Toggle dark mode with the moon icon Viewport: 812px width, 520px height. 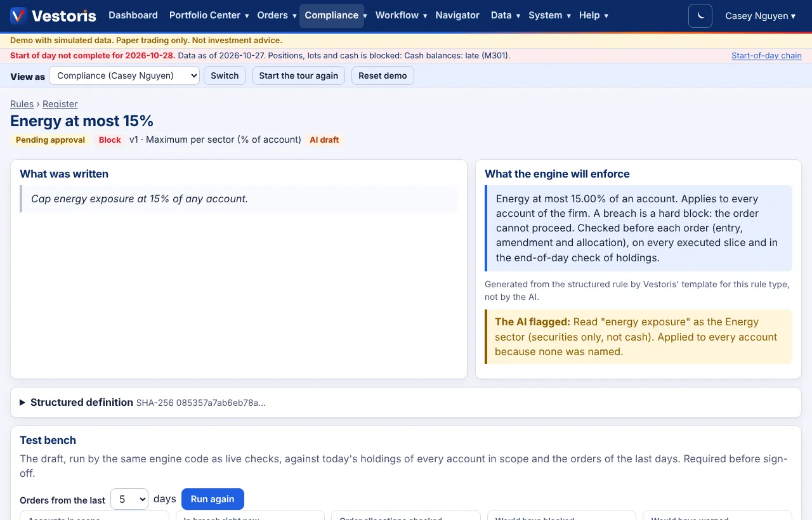pyautogui.click(x=700, y=16)
